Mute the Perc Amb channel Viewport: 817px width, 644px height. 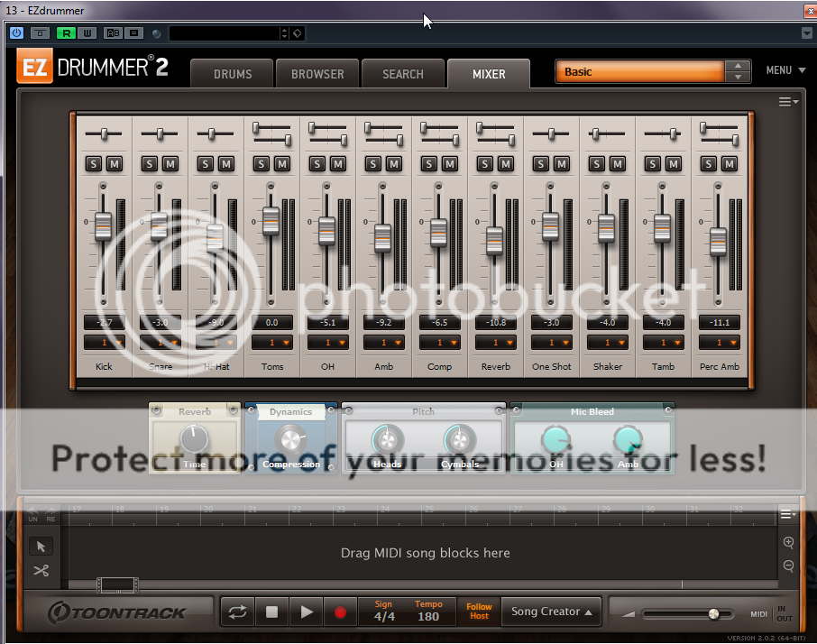[729, 163]
